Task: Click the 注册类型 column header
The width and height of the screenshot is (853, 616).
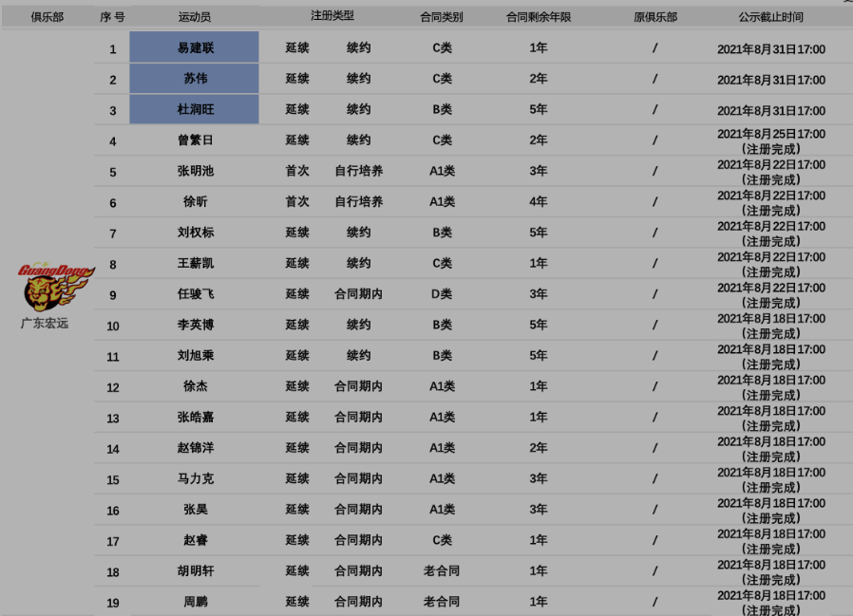Action: pos(332,16)
